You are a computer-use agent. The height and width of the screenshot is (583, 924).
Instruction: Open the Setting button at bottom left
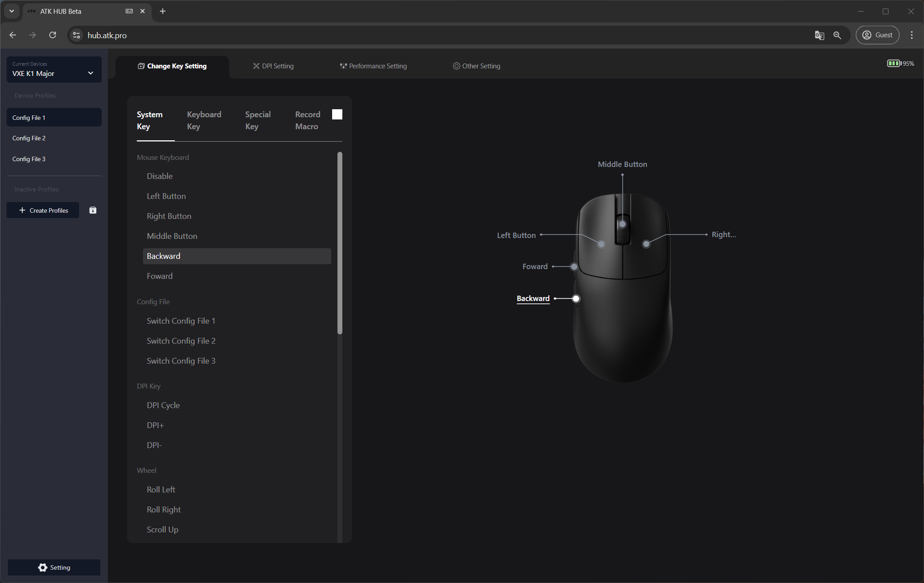pyautogui.click(x=54, y=567)
